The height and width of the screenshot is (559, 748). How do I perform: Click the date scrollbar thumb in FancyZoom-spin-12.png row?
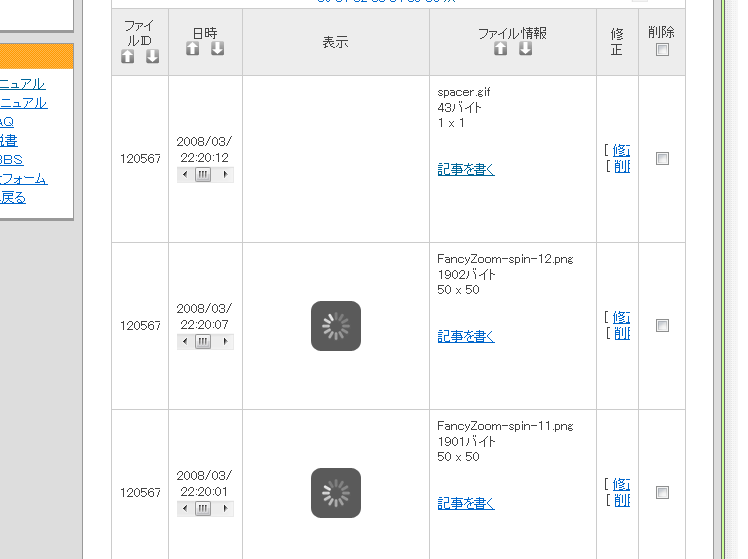[203, 341]
